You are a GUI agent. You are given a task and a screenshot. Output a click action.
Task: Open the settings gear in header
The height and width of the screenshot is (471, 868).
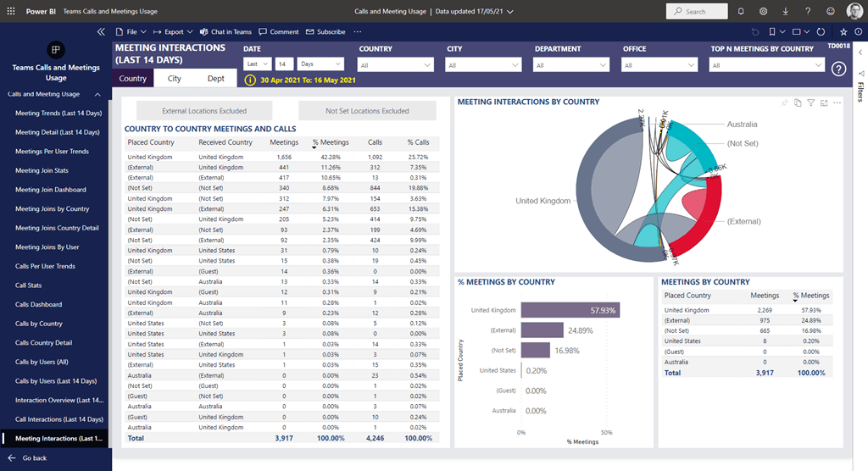coord(763,11)
